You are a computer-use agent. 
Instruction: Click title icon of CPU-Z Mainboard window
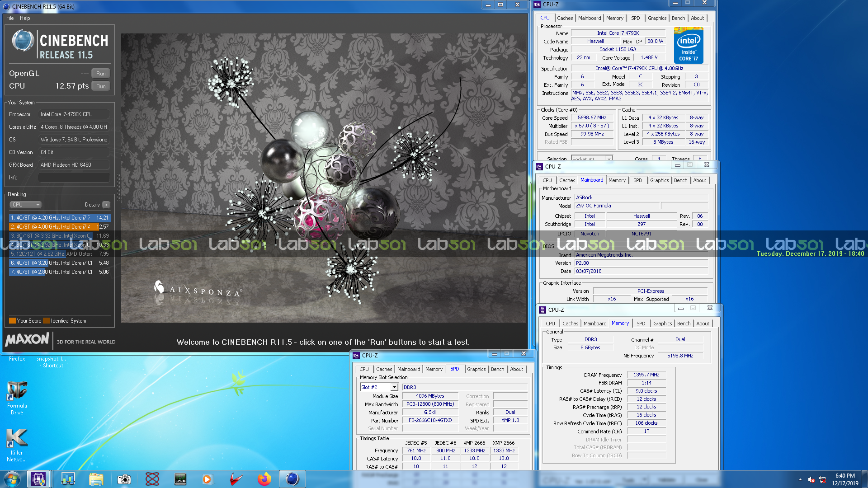[x=539, y=166]
